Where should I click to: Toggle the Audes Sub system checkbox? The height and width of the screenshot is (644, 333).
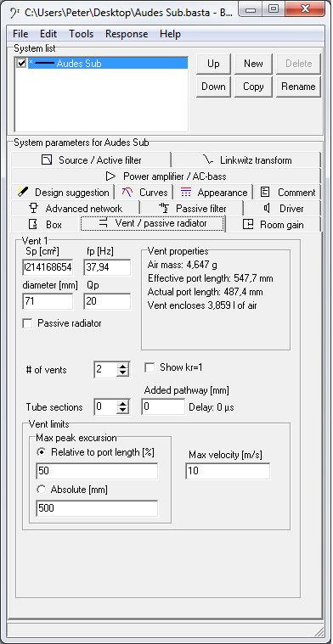coord(21,64)
